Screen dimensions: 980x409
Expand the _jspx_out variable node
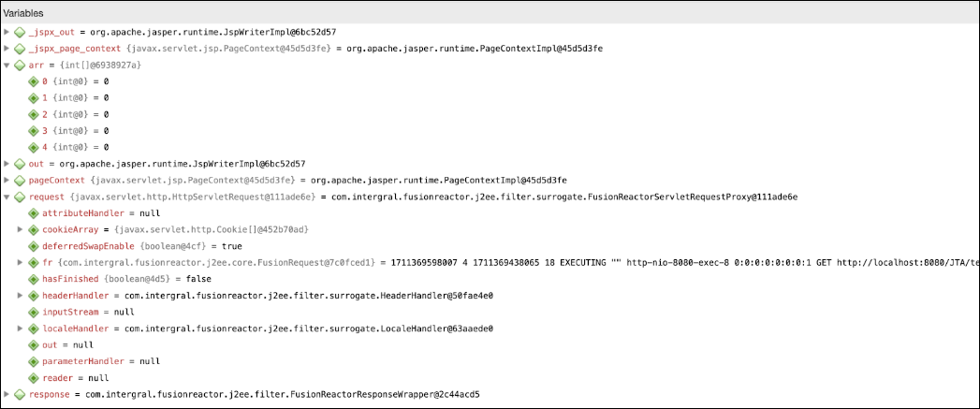click(x=7, y=32)
